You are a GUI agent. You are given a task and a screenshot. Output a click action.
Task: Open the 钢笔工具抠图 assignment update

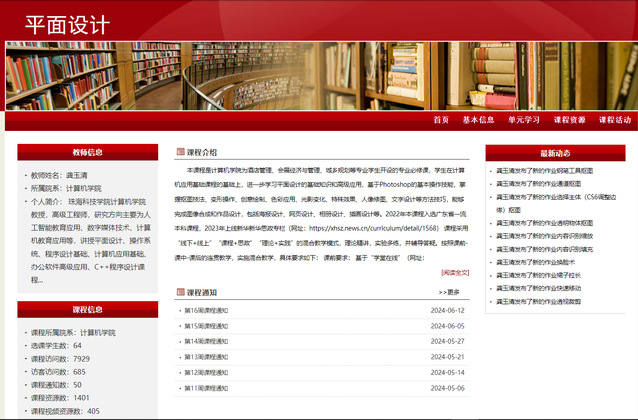(544, 171)
